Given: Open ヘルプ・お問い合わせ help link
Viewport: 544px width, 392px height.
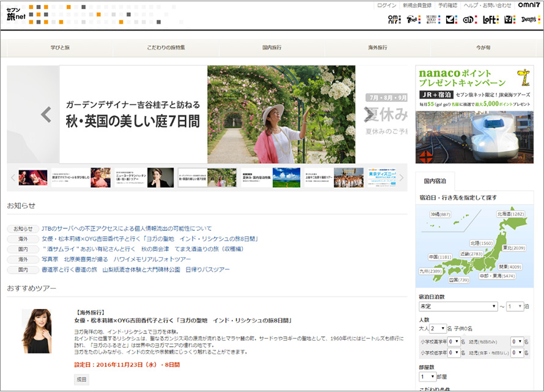Looking at the screenshot, I should 487,5.
